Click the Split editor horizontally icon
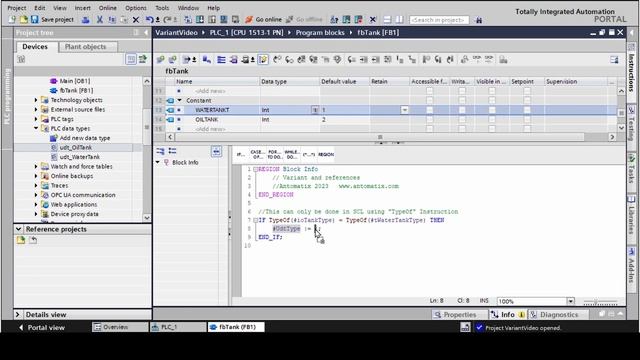 point(387,20)
